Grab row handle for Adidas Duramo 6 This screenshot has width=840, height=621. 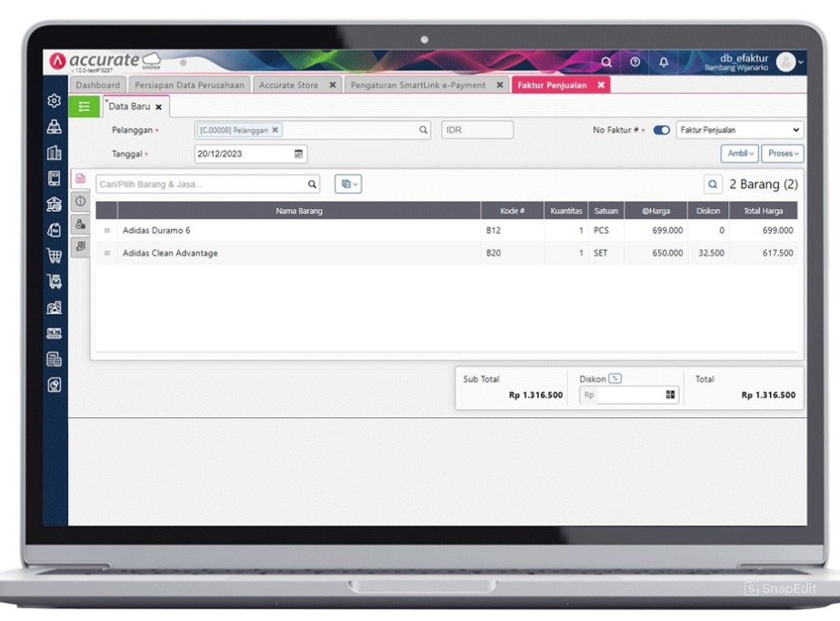point(107,230)
